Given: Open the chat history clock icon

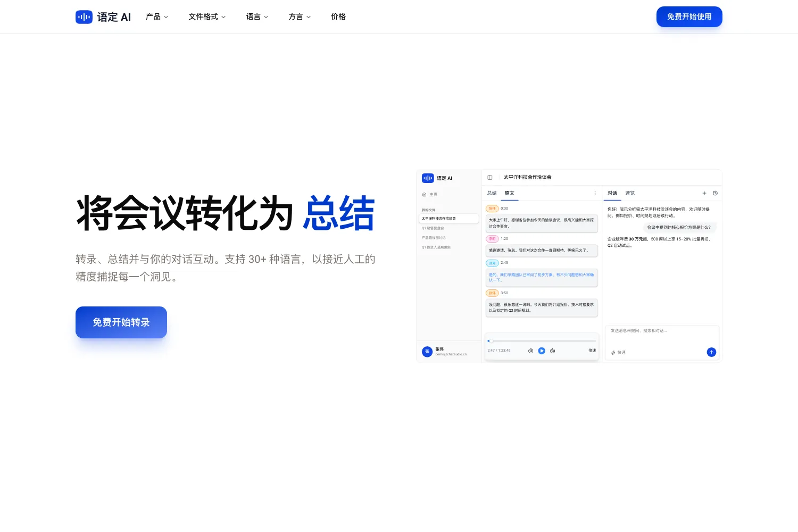Looking at the screenshot, I should (715, 193).
